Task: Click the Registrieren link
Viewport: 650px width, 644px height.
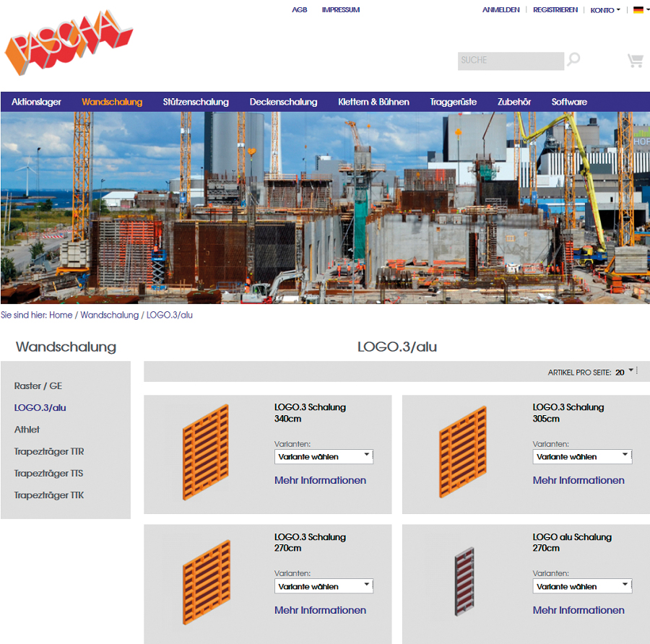Action: [555, 10]
